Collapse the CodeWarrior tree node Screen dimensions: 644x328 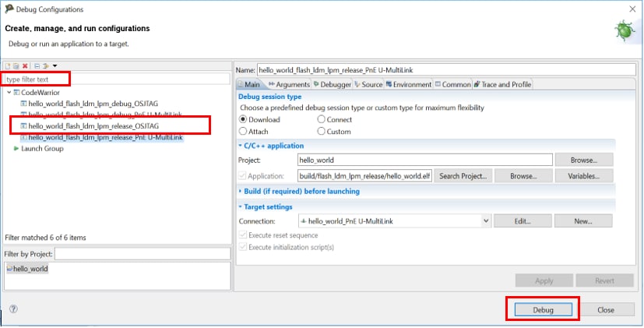click(x=8, y=92)
